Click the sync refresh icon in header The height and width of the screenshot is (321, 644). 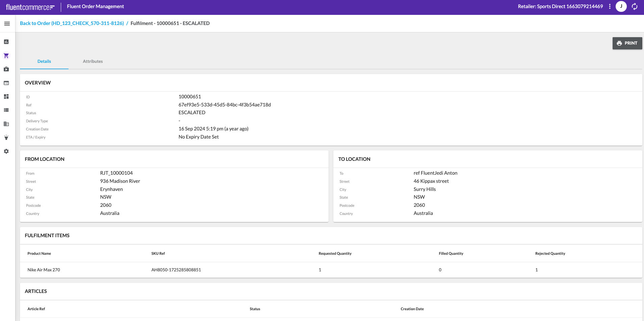pyautogui.click(x=635, y=6)
